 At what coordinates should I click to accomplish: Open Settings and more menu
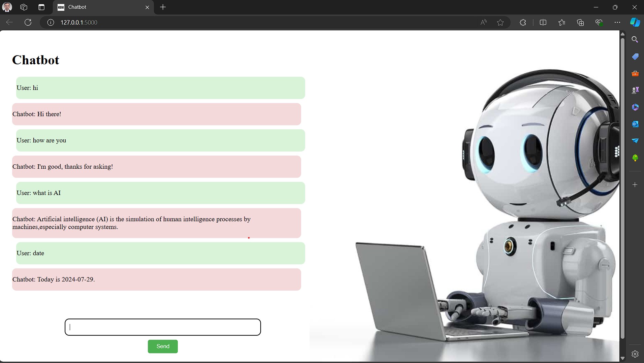tap(617, 22)
